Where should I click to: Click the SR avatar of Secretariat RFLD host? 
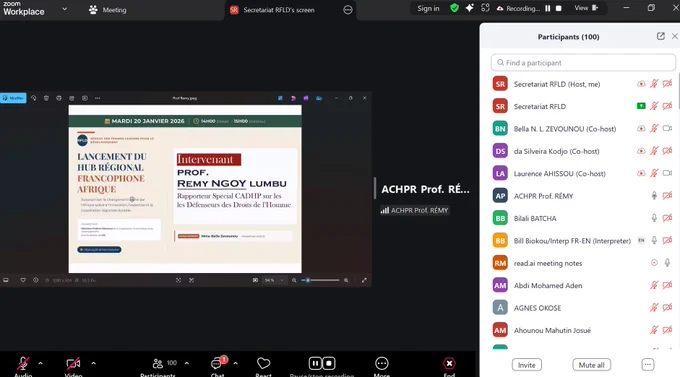pos(500,84)
